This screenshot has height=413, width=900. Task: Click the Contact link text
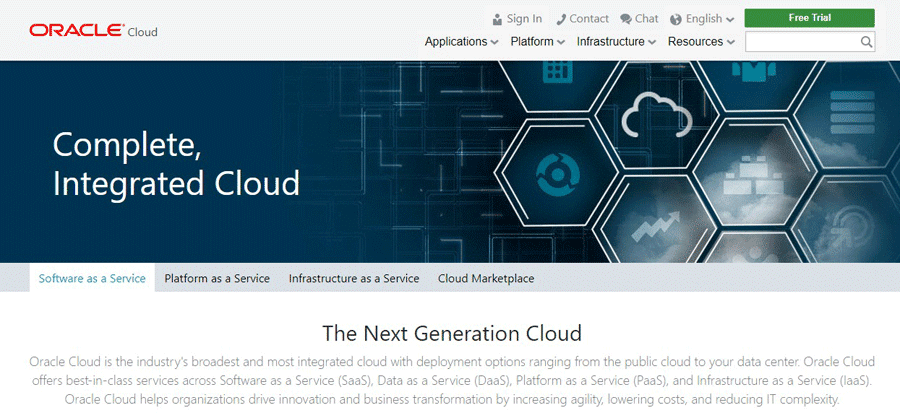click(x=589, y=19)
